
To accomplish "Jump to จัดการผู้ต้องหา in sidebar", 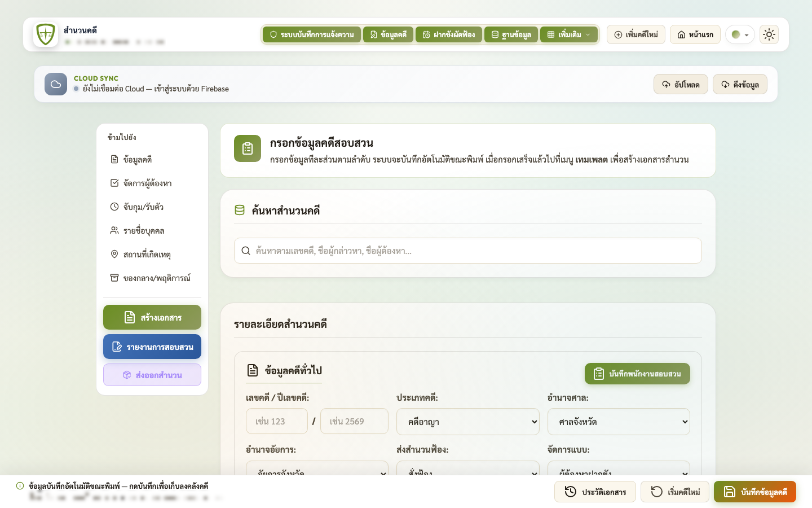I will point(152,183).
